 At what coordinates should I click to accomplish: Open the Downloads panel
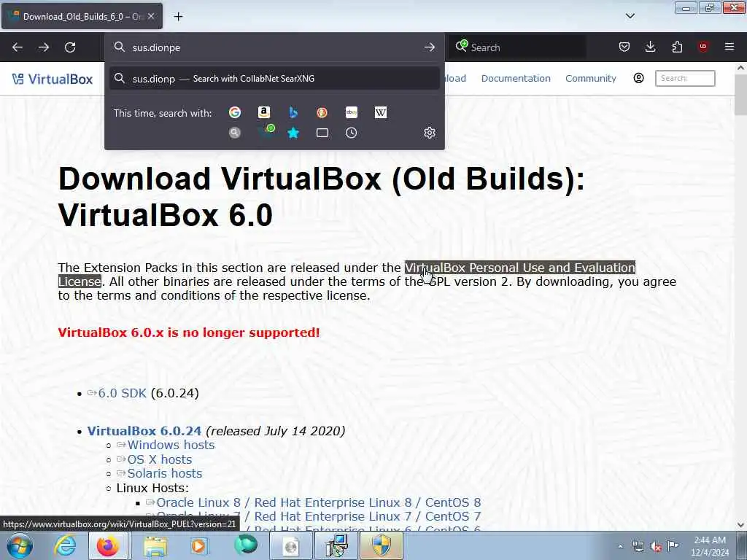[x=650, y=47]
